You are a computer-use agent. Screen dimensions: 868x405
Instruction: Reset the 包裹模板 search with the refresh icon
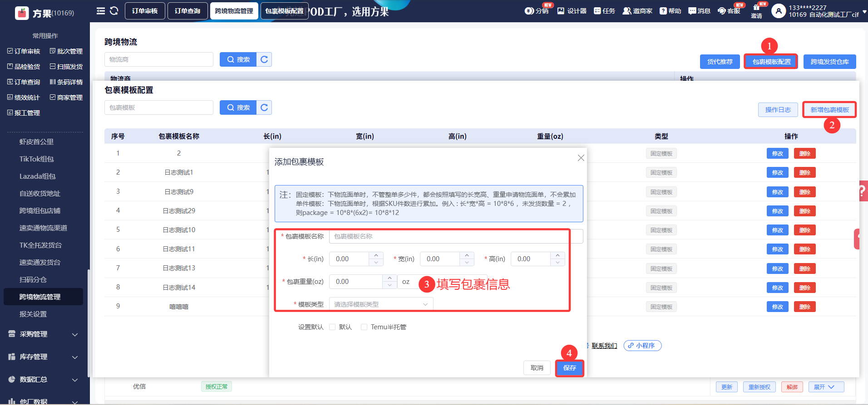[x=264, y=107]
